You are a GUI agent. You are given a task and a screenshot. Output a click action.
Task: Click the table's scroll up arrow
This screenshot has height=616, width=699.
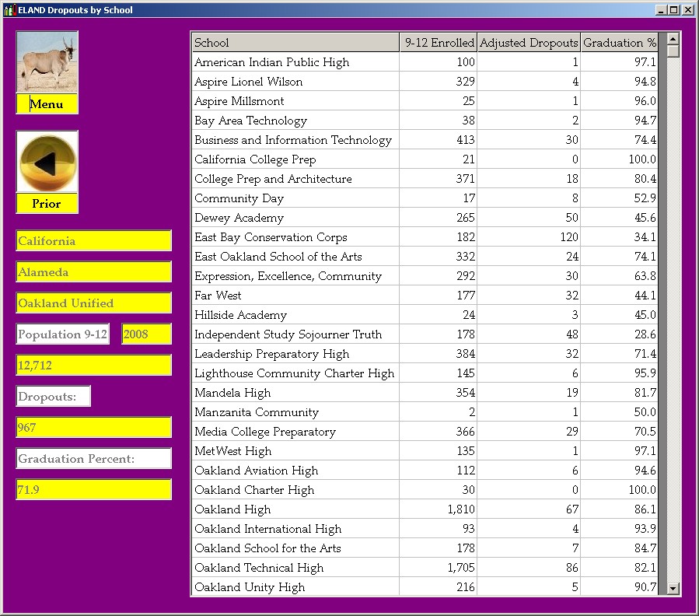pyautogui.click(x=673, y=38)
